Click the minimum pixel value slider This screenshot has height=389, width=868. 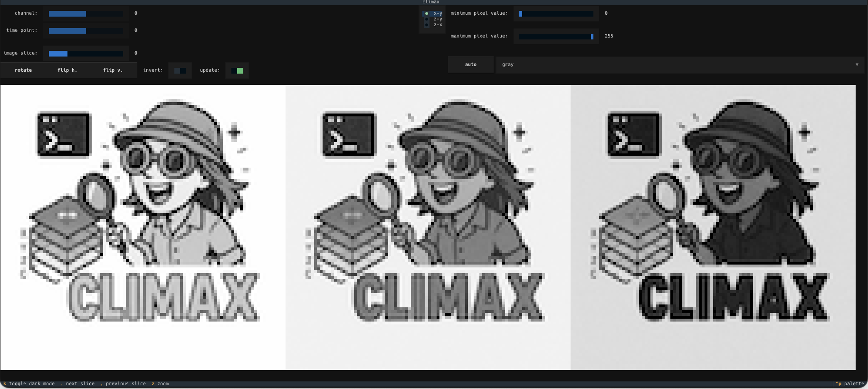pos(556,14)
